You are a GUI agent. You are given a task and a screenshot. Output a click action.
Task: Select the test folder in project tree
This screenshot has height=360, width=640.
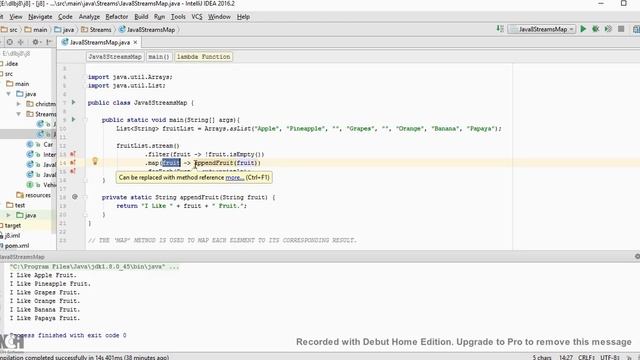tap(16, 205)
